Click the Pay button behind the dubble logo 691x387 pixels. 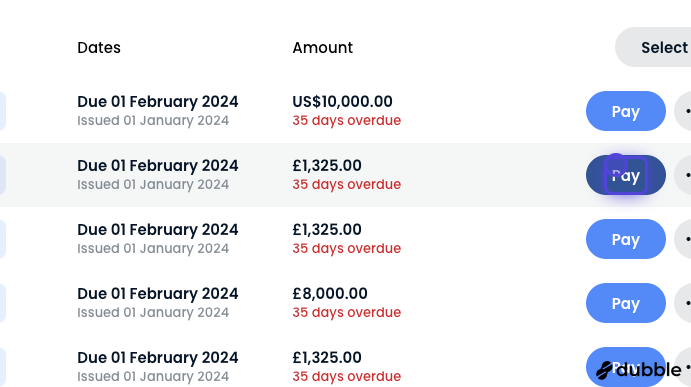625,367
